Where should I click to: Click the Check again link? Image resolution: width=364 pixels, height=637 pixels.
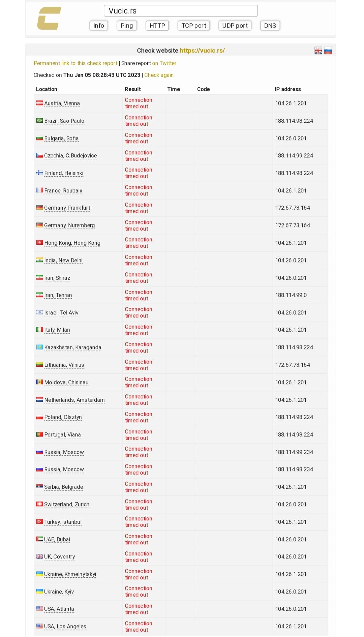pyautogui.click(x=159, y=75)
